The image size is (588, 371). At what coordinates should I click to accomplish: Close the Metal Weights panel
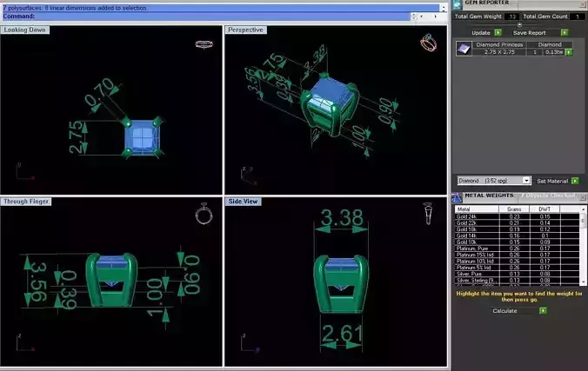(583, 196)
